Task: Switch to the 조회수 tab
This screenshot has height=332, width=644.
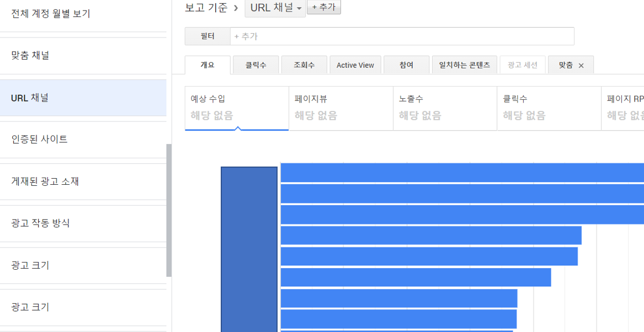Action: (304, 65)
